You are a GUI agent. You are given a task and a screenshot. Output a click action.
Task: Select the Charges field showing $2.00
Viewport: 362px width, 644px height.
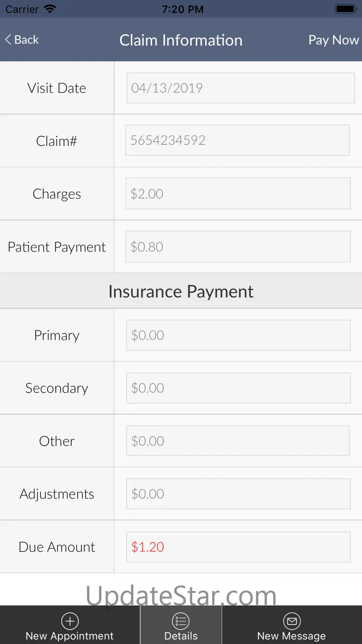[x=238, y=194]
